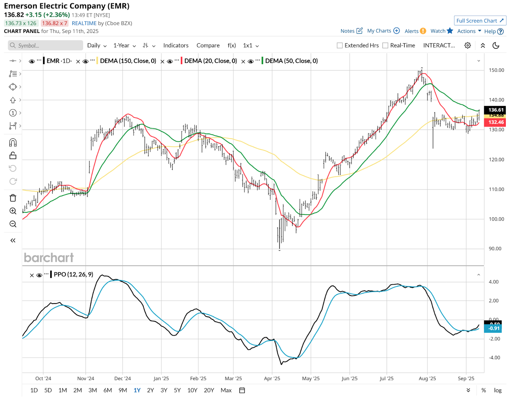Open the 1-Year period dropdown
The image size is (532, 402).
(x=125, y=46)
